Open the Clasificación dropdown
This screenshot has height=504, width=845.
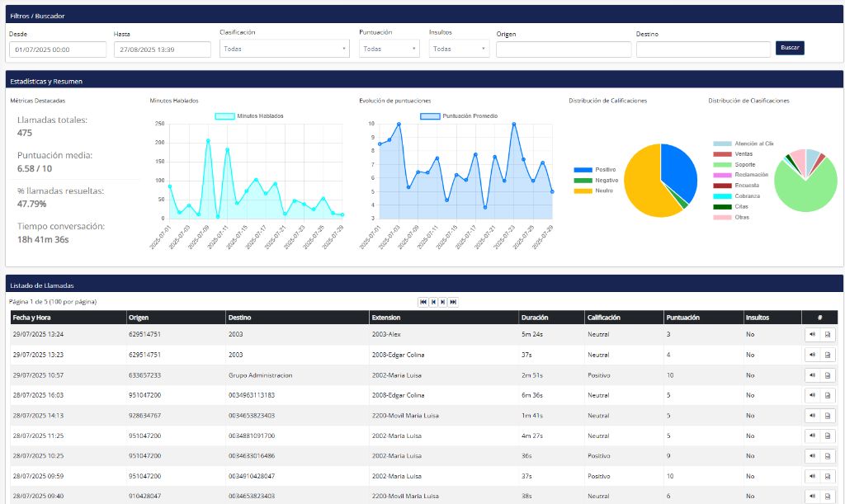coord(285,49)
